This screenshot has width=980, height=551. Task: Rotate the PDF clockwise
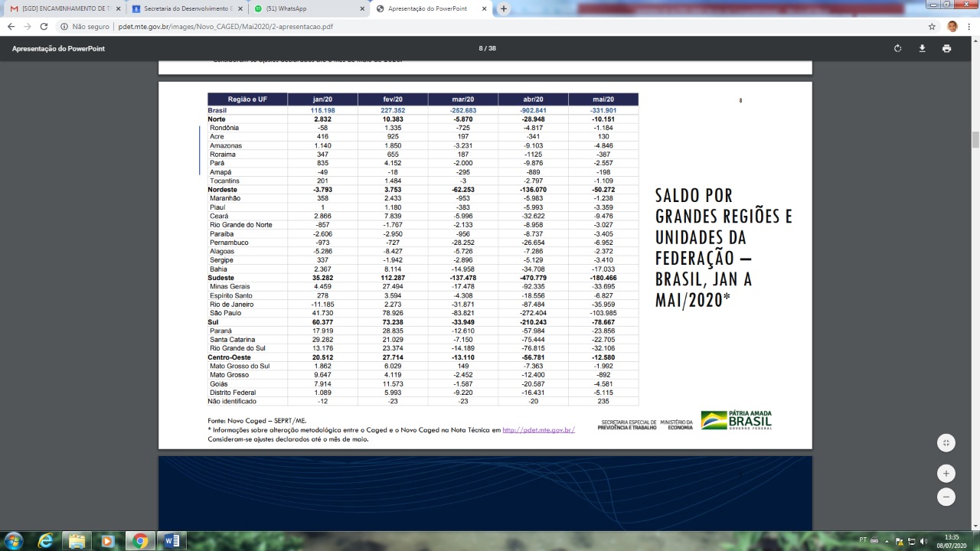pos(897,48)
